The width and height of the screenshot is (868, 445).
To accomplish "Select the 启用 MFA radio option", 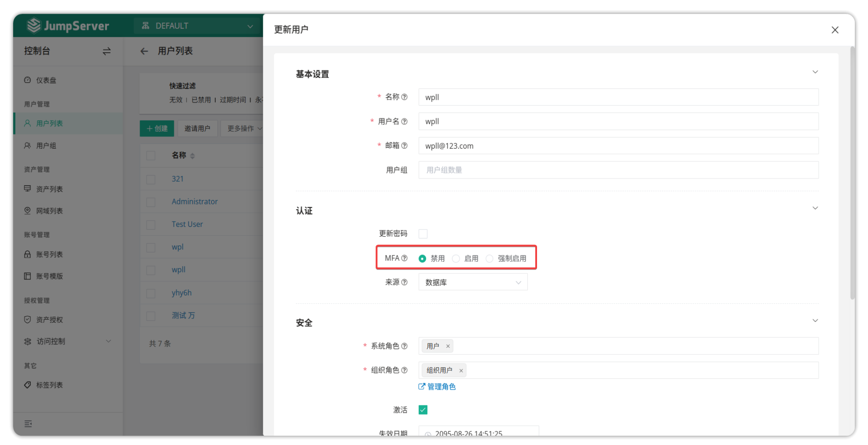I will pos(456,259).
